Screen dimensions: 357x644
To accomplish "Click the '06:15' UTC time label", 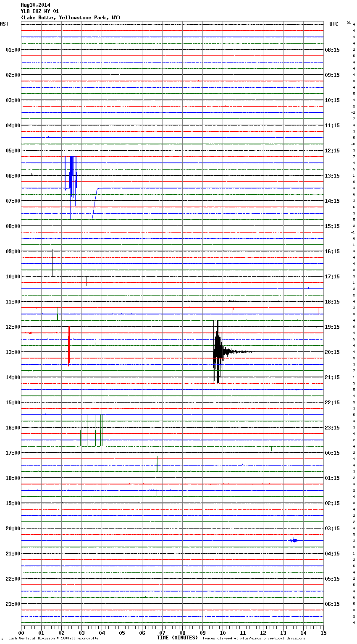I will pos(332,604).
